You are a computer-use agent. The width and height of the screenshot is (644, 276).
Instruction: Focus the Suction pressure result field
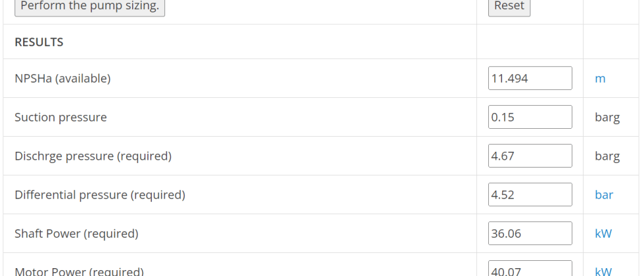530,117
